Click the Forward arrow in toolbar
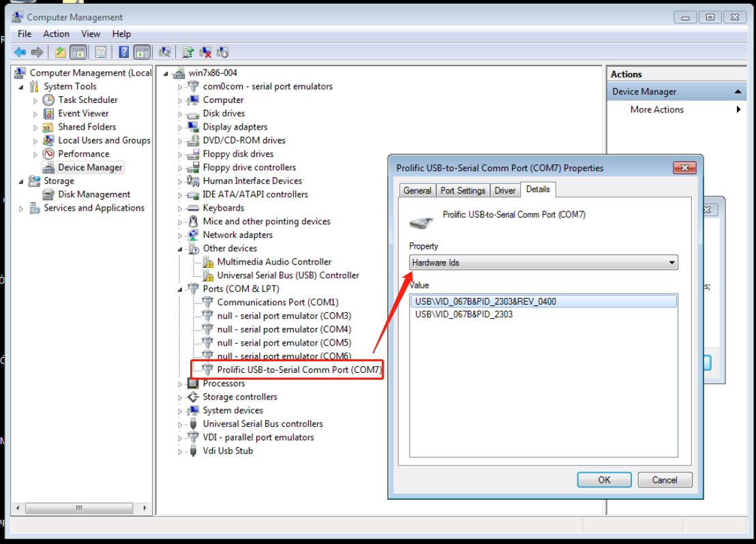 coord(37,52)
